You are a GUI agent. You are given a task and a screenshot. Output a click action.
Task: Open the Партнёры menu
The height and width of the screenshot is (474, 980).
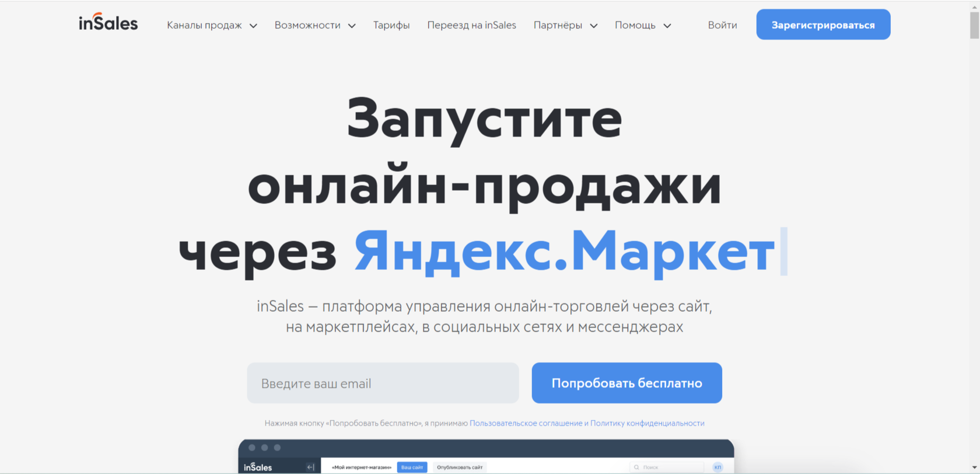pos(558,25)
